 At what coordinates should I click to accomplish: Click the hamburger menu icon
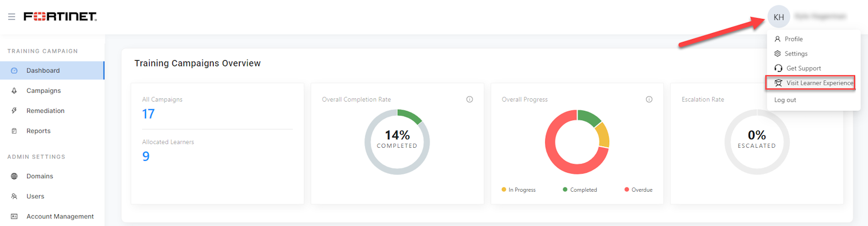[11, 17]
